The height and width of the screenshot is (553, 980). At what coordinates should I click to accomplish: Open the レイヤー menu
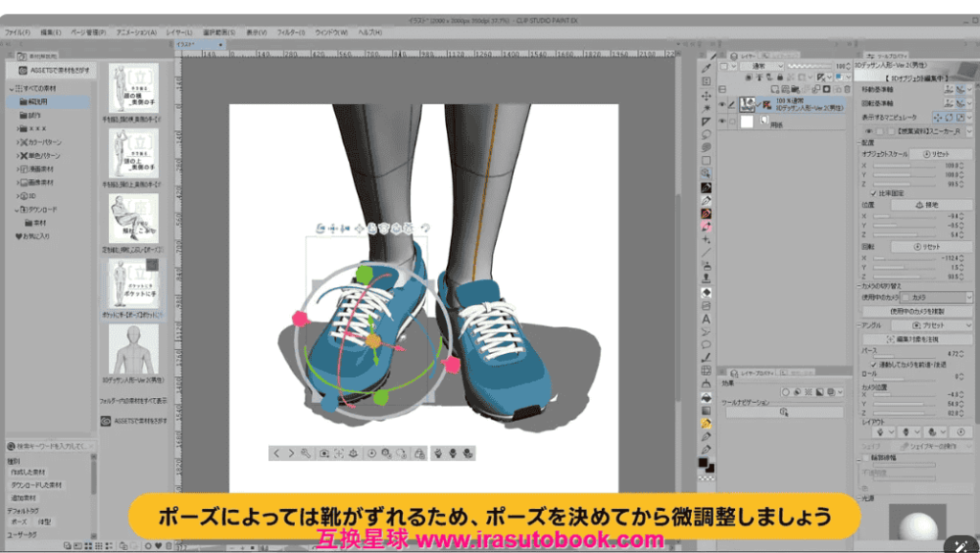[x=178, y=32]
